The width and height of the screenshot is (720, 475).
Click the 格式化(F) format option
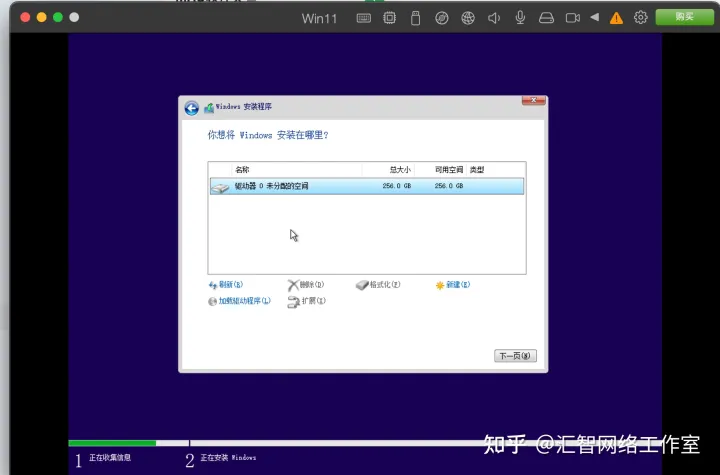pos(378,285)
